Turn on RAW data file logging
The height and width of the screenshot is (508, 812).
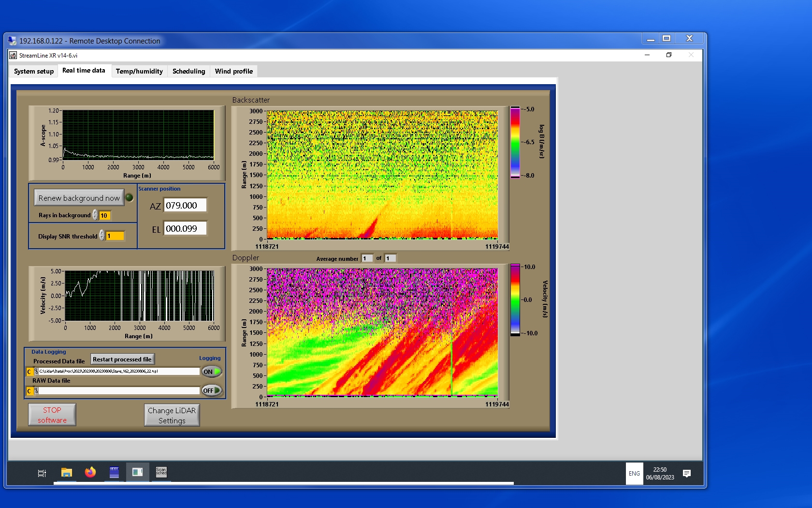point(212,390)
